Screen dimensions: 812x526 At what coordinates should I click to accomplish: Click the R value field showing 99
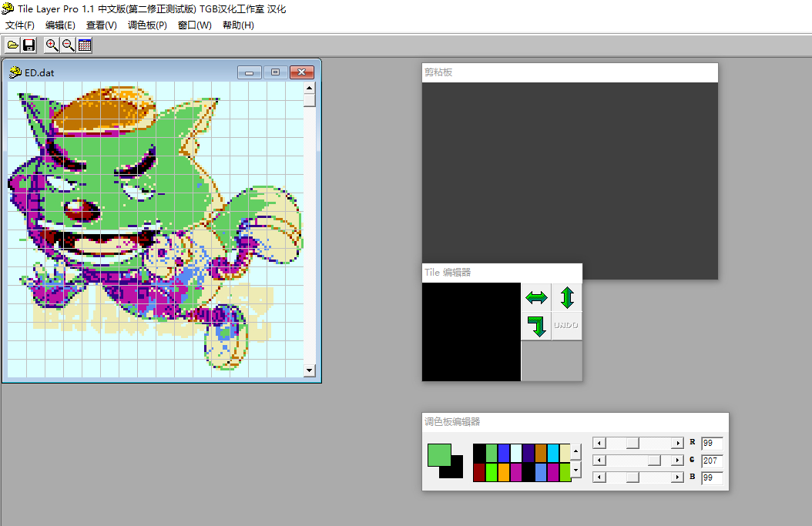click(x=712, y=443)
